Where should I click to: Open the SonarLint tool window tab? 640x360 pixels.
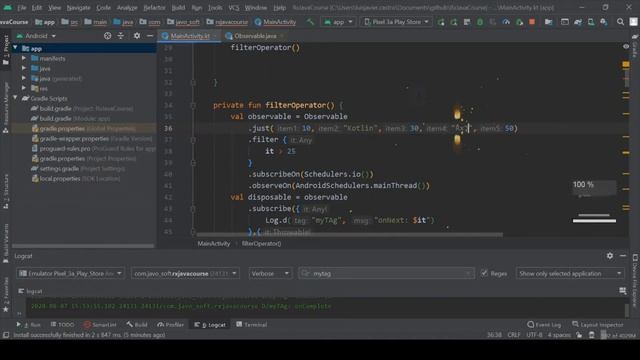click(x=100, y=324)
